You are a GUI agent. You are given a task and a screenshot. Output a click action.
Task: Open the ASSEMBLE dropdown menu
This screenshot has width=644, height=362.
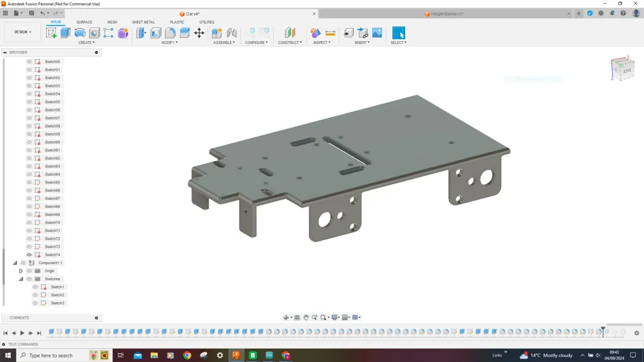224,43
